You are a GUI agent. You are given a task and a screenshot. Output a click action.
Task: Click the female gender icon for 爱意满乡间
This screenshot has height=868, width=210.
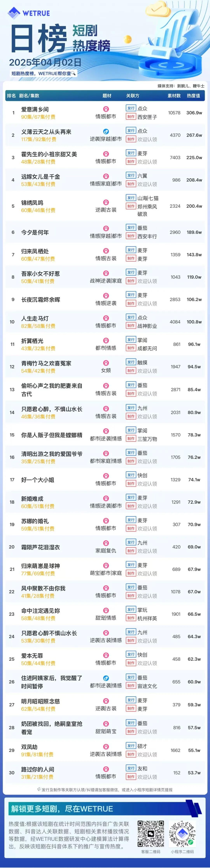pyautogui.click(x=106, y=109)
